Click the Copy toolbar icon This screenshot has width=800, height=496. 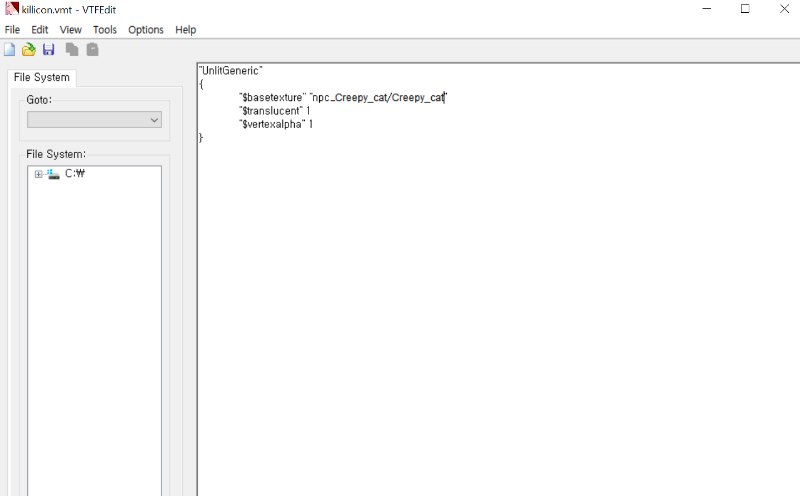(72, 49)
